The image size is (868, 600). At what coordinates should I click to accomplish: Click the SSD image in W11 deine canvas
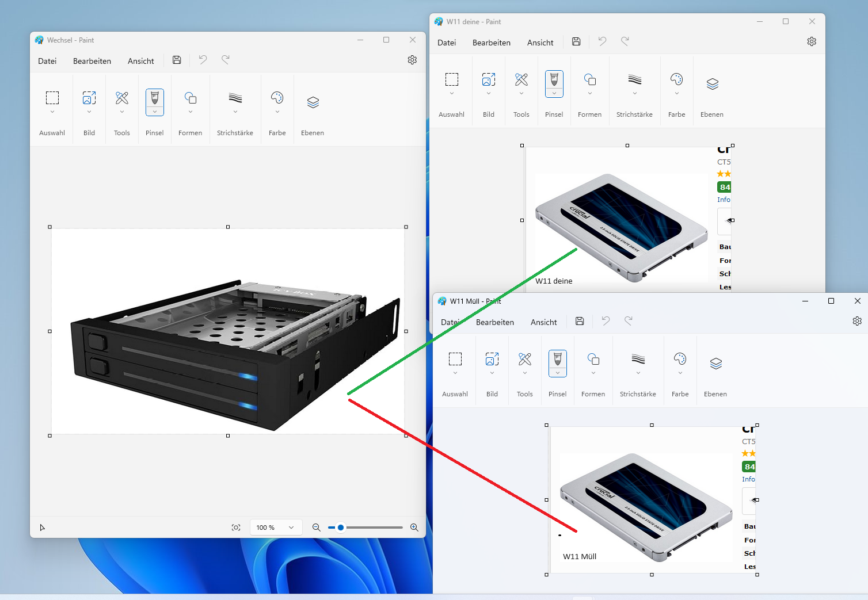(622, 228)
